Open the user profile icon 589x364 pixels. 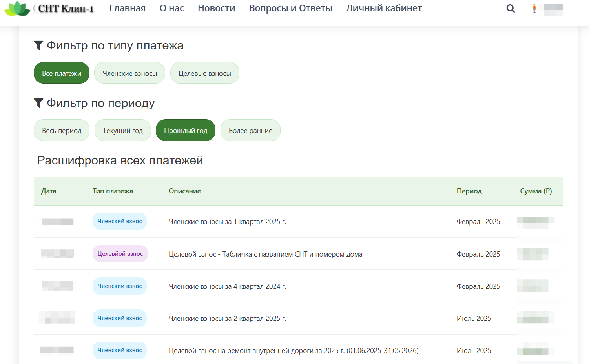pos(534,9)
